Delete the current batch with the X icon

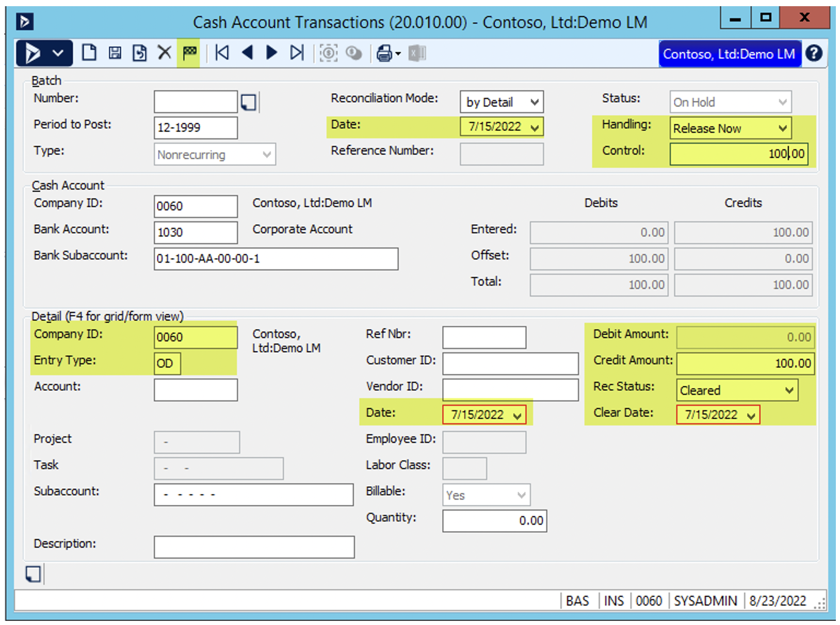164,53
